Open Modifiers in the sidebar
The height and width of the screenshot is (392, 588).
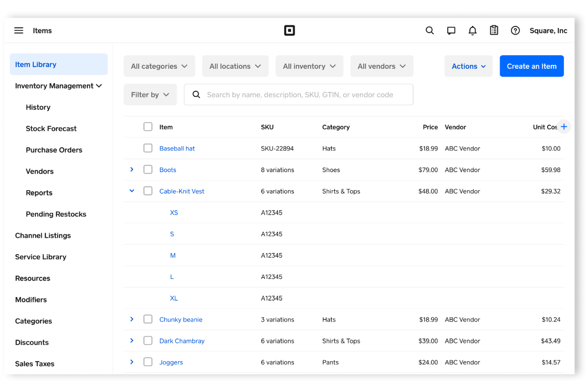pyautogui.click(x=31, y=300)
